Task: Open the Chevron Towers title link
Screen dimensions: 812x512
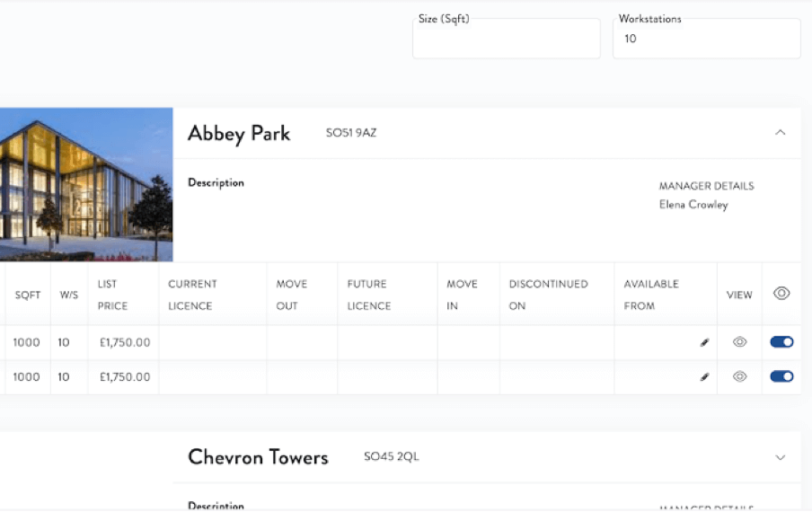Action: pos(258,457)
